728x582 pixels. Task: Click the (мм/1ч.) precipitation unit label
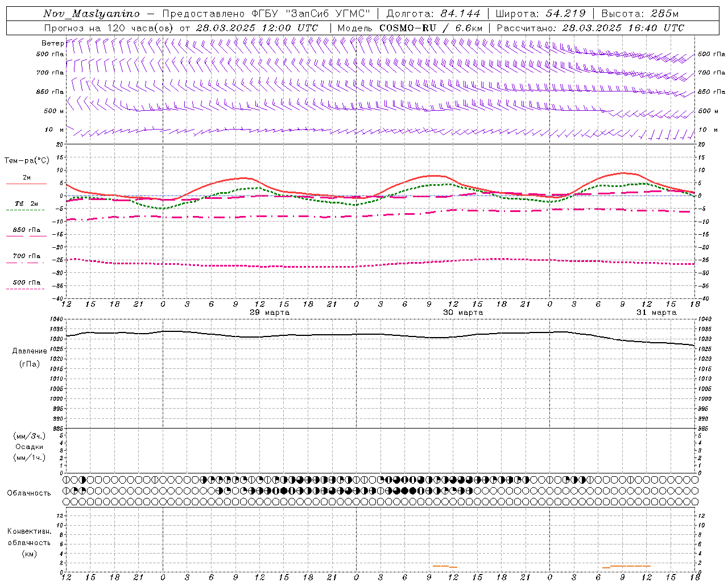tap(30, 458)
